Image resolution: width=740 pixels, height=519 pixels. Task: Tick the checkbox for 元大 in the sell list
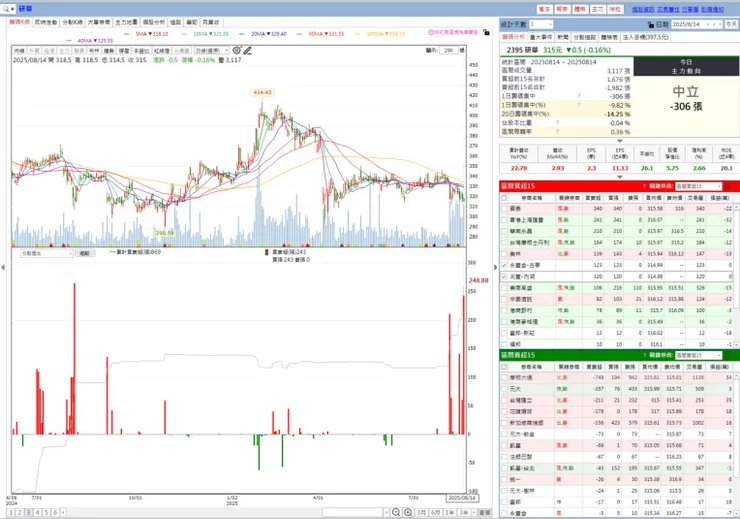pyautogui.click(x=504, y=389)
